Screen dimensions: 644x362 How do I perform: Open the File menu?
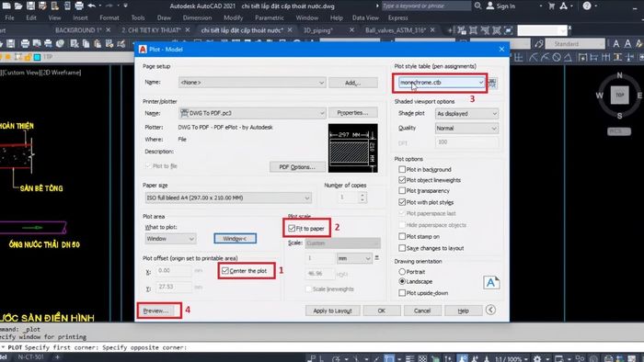click(x=9, y=18)
